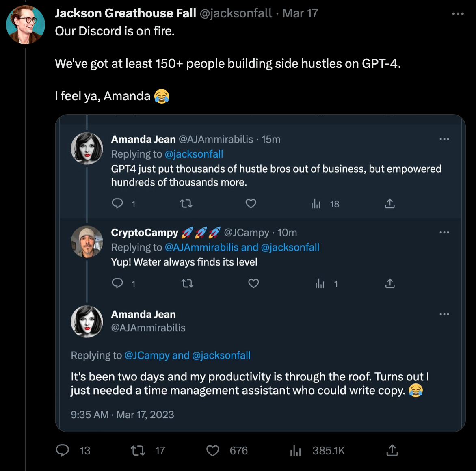This screenshot has width=476, height=471.
Task: Like Amanda Jean's GPT4 hustle bros reply
Action: pos(251,203)
